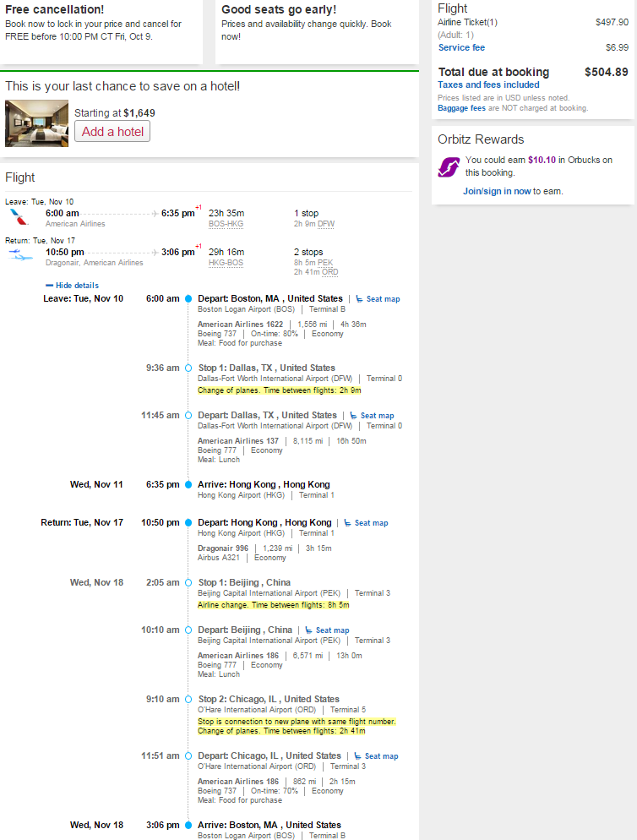The height and width of the screenshot is (840, 637).
Task: Click Dragonair 996 flight number
Action: (223, 548)
